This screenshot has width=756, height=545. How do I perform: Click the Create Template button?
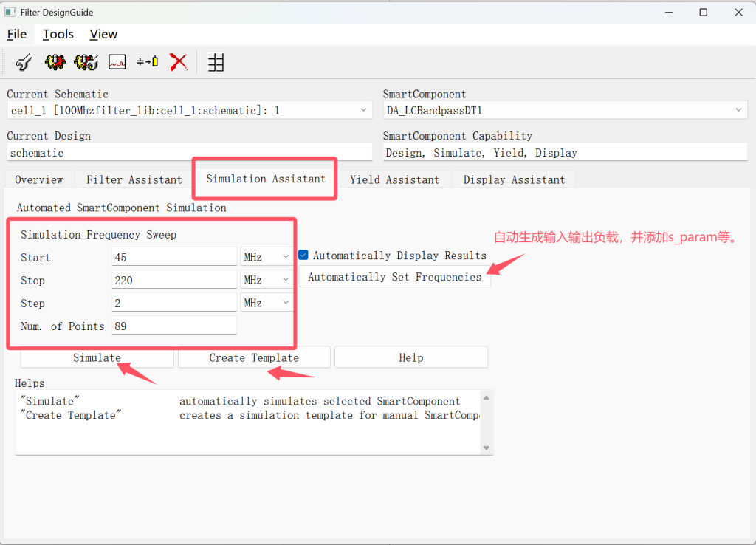(x=254, y=357)
